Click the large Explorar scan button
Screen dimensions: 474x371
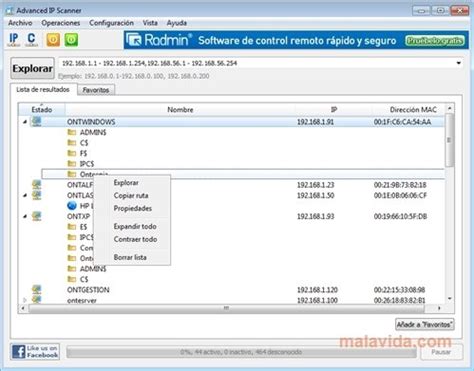[x=32, y=69]
